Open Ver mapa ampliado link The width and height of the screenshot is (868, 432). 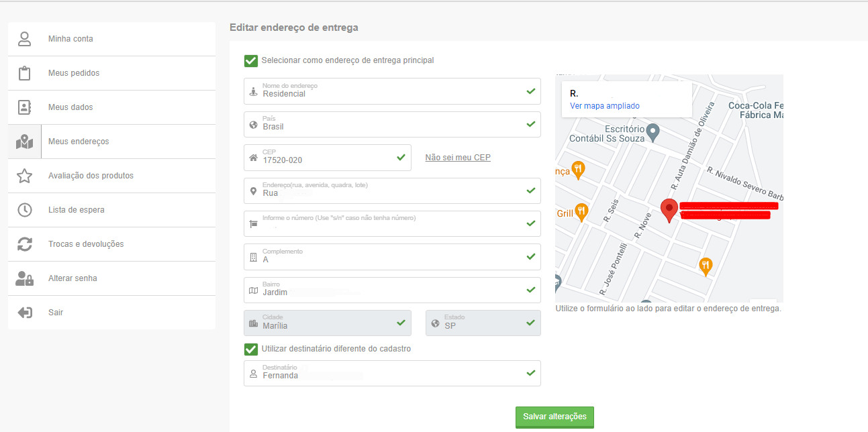click(x=605, y=106)
